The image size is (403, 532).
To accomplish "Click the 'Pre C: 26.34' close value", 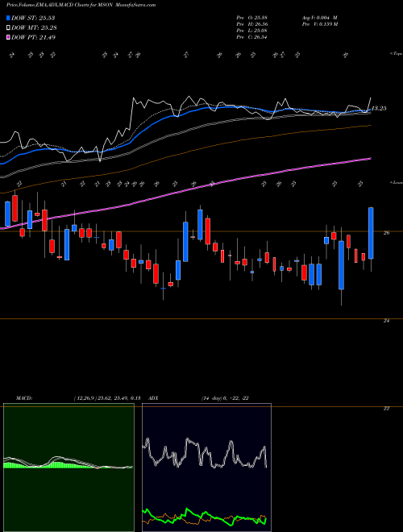I will (251, 37).
